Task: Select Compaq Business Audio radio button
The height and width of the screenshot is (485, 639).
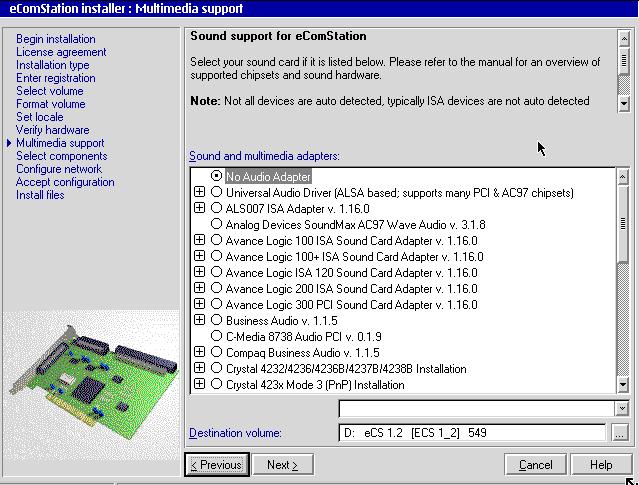Action: pyautogui.click(x=216, y=352)
